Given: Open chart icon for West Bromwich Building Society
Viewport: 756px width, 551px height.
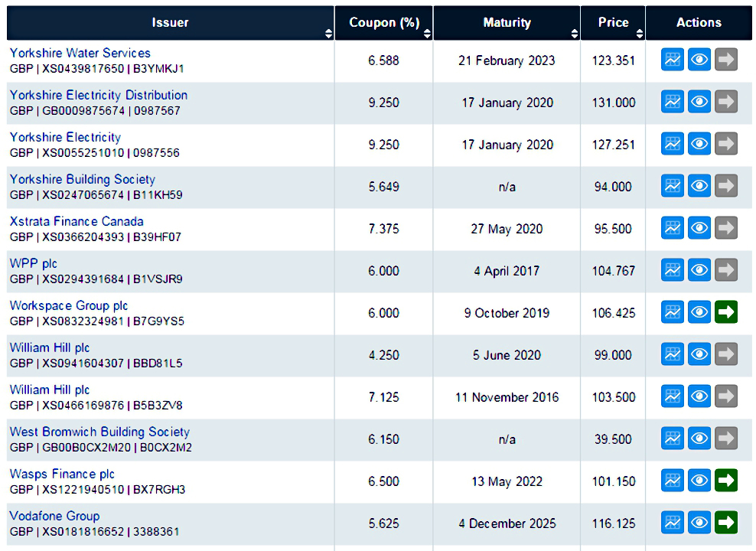Looking at the screenshot, I should pyautogui.click(x=673, y=439).
